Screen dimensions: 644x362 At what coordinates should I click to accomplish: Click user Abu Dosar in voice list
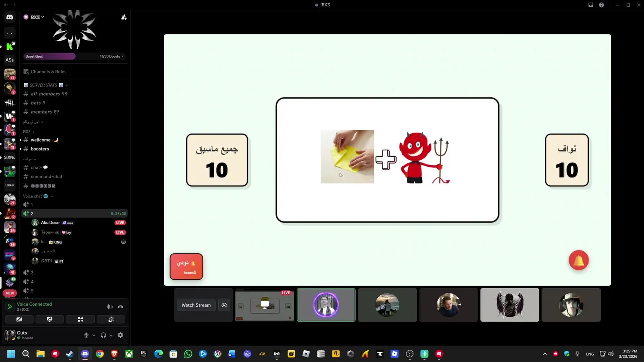tap(78, 223)
